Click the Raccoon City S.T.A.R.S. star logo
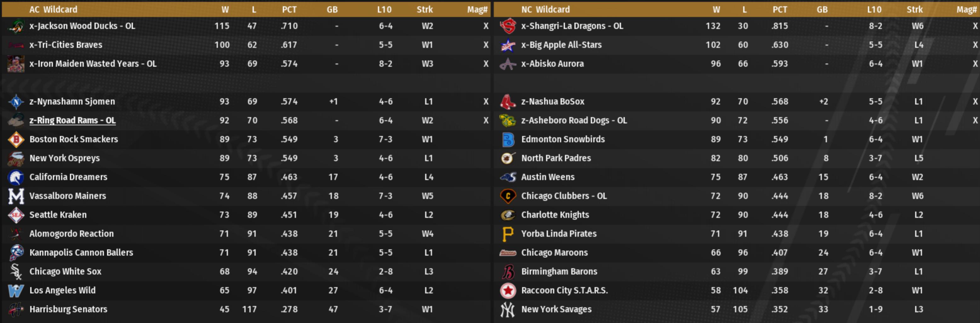 (x=507, y=291)
